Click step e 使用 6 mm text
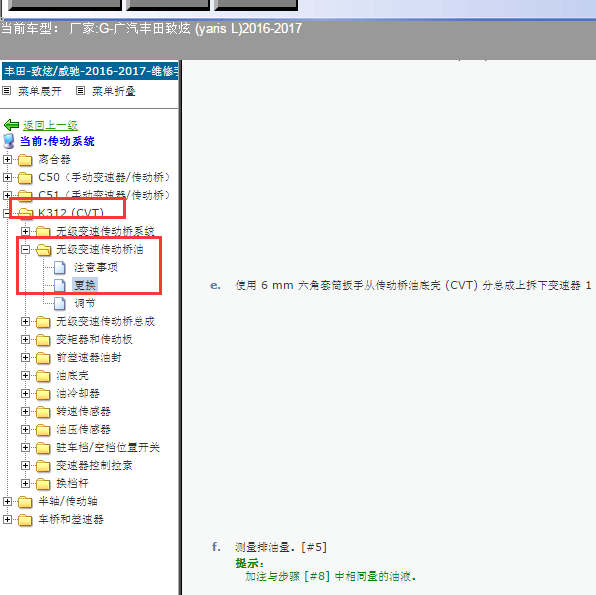596x595 pixels. coord(413,285)
